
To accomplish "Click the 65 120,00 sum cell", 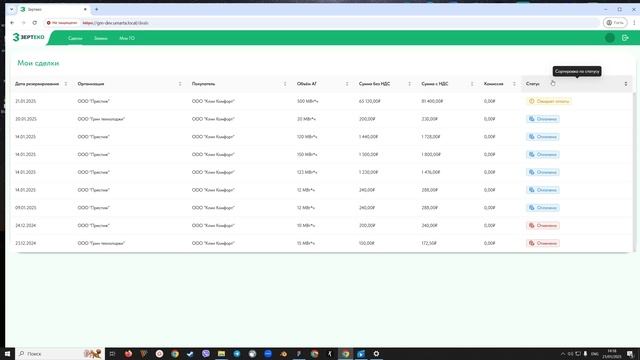I will [369, 101].
